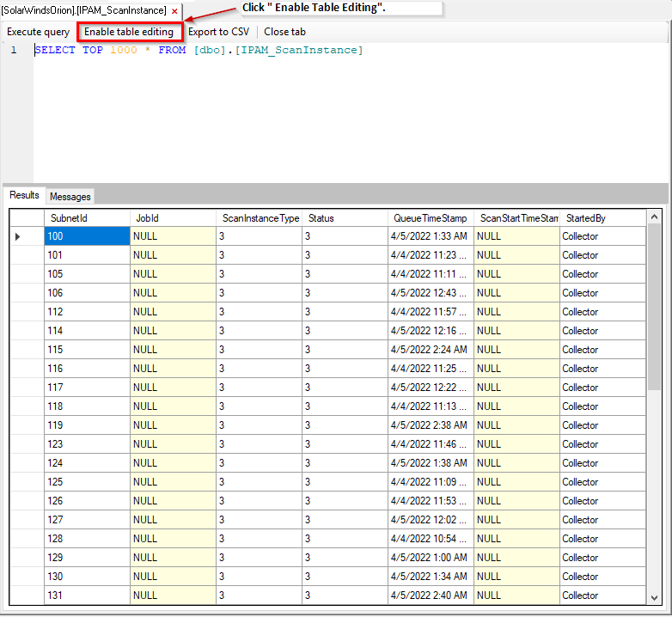The height and width of the screenshot is (617, 672).
Task: Sort by the QueueTimeStamp column header
Action: [x=431, y=218]
